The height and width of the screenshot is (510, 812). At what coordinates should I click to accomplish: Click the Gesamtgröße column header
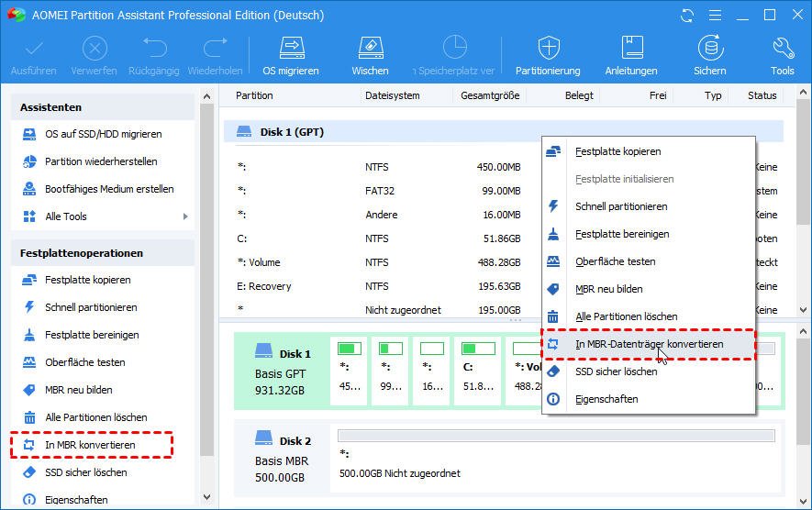[x=490, y=95]
